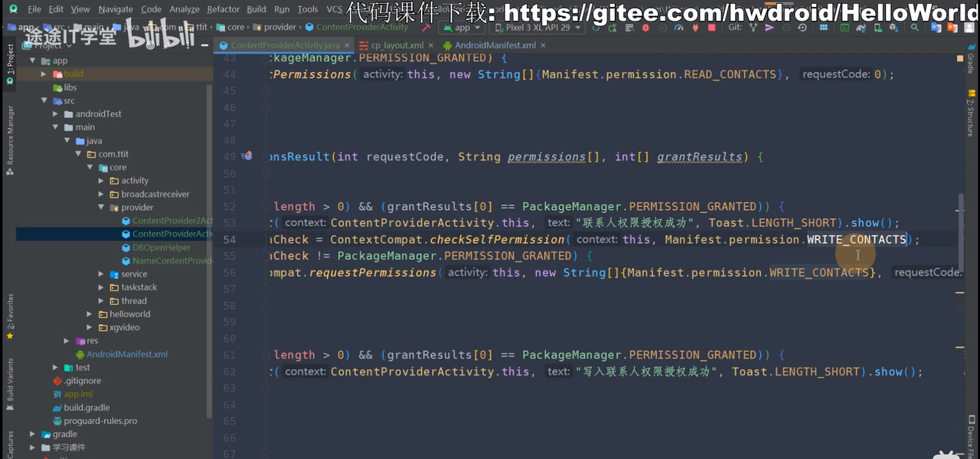The image size is (980, 459).
Task: Select AndroidManifest.xml in project tree
Action: click(x=126, y=354)
